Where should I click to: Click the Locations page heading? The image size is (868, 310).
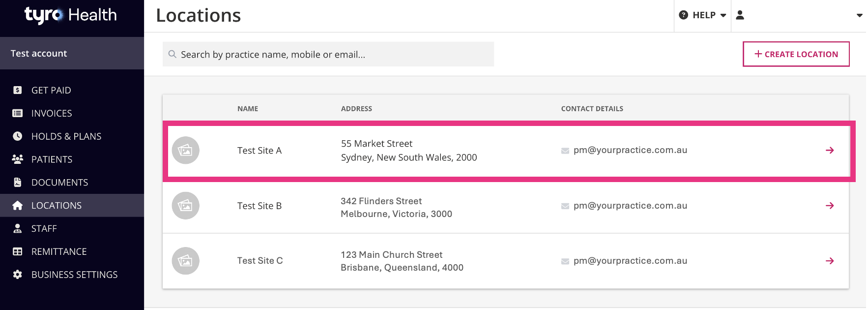point(199,15)
